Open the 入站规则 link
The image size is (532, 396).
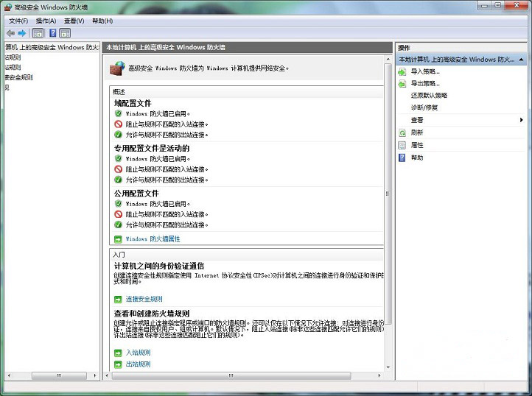pyautogui.click(x=138, y=353)
